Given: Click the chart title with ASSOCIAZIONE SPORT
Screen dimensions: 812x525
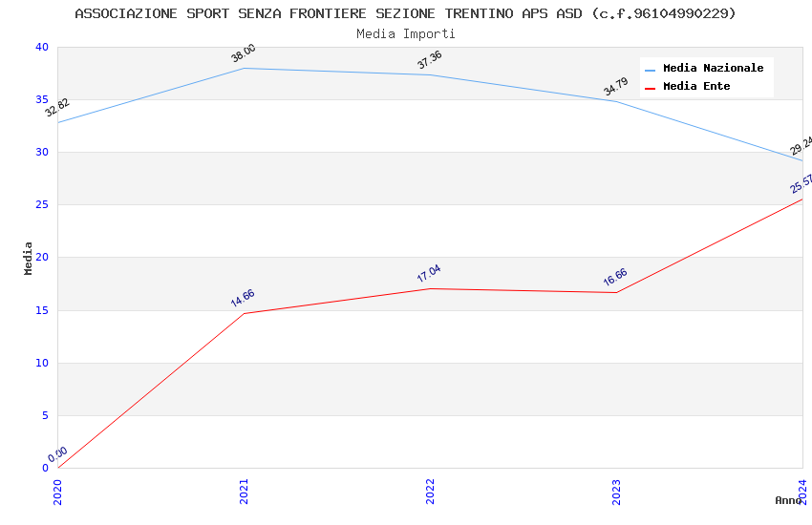Looking at the screenshot, I should coord(405,13).
